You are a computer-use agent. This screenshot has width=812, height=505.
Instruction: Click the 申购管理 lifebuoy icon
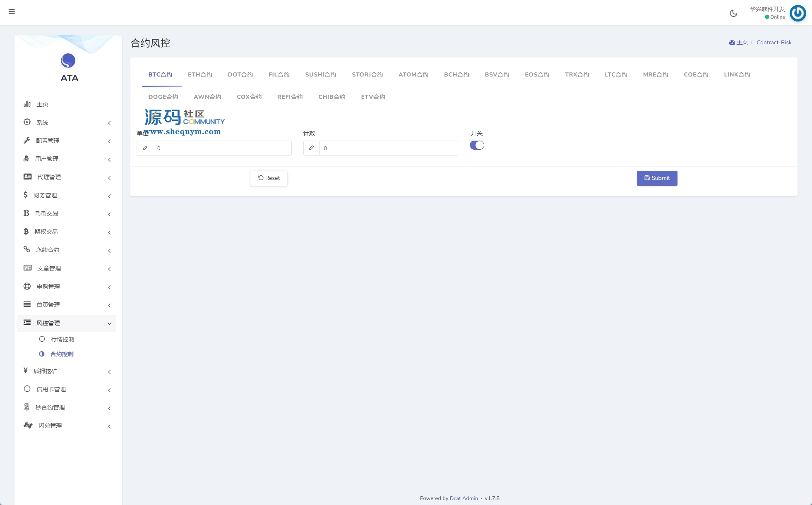(x=27, y=286)
